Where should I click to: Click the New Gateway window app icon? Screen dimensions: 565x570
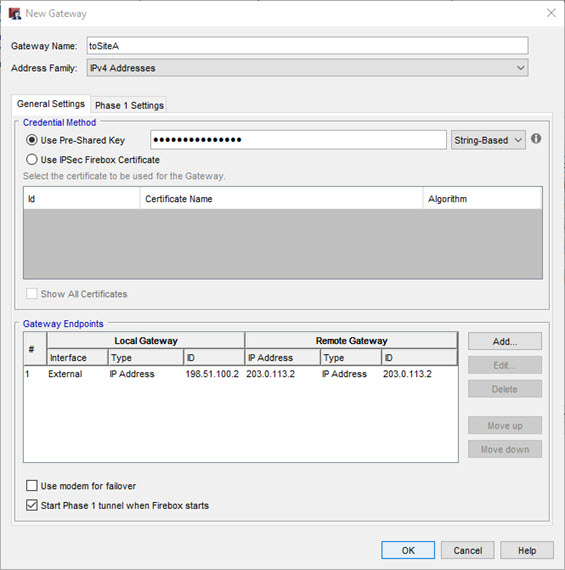coord(15,14)
